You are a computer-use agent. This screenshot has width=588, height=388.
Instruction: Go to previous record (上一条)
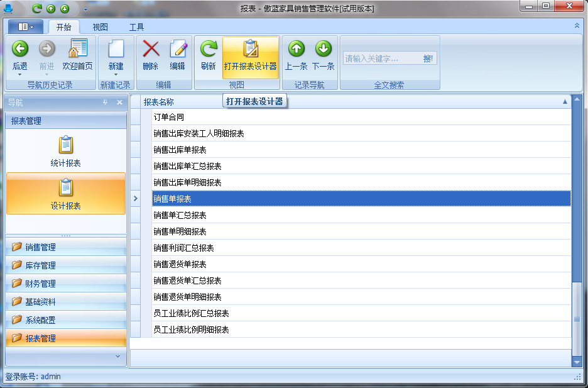296,49
